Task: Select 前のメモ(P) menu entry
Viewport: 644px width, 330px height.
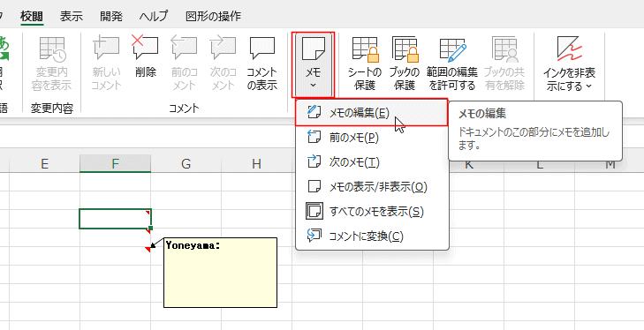Action: tap(372, 138)
